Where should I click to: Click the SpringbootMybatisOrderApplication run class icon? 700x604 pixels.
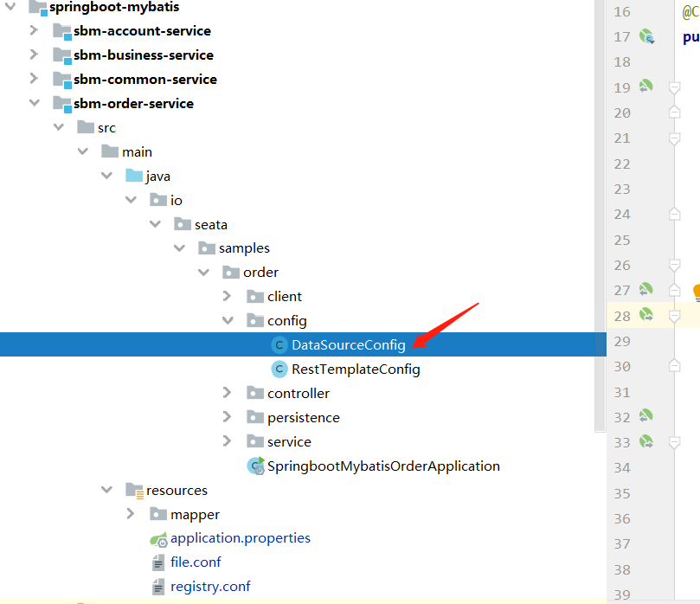256,466
